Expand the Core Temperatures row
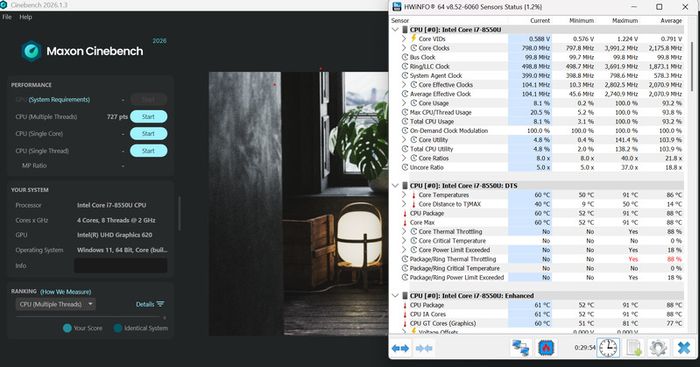700x367 pixels. (x=404, y=195)
